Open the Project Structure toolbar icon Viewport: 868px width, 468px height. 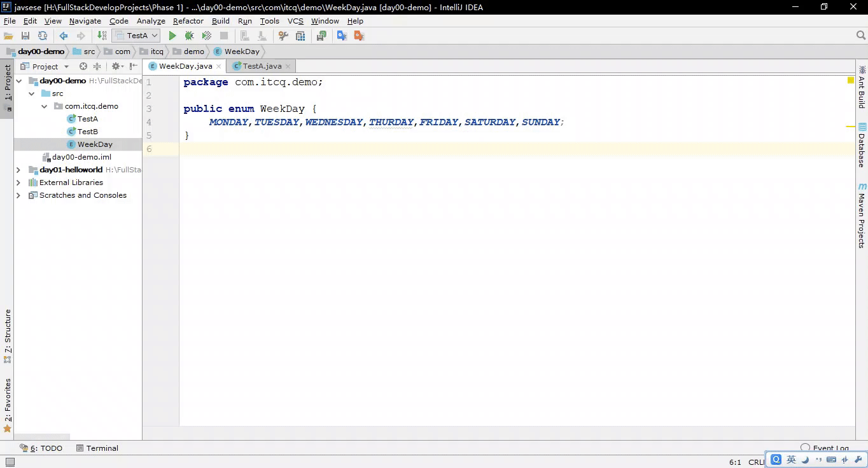[300, 36]
